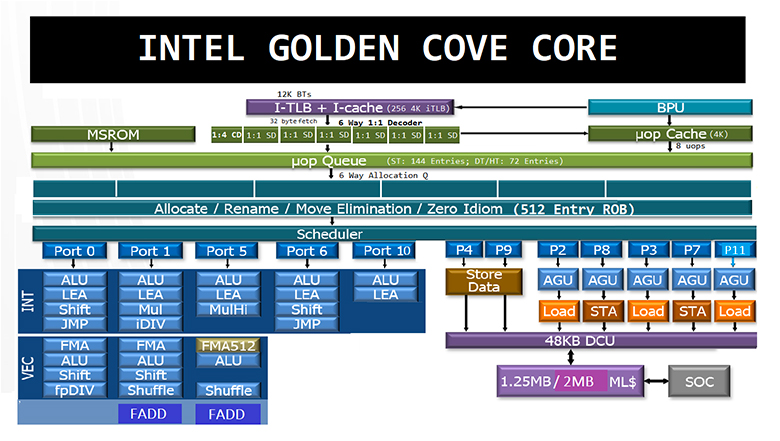Select the Store Data block
The height and width of the screenshot is (441, 780).
point(484,281)
